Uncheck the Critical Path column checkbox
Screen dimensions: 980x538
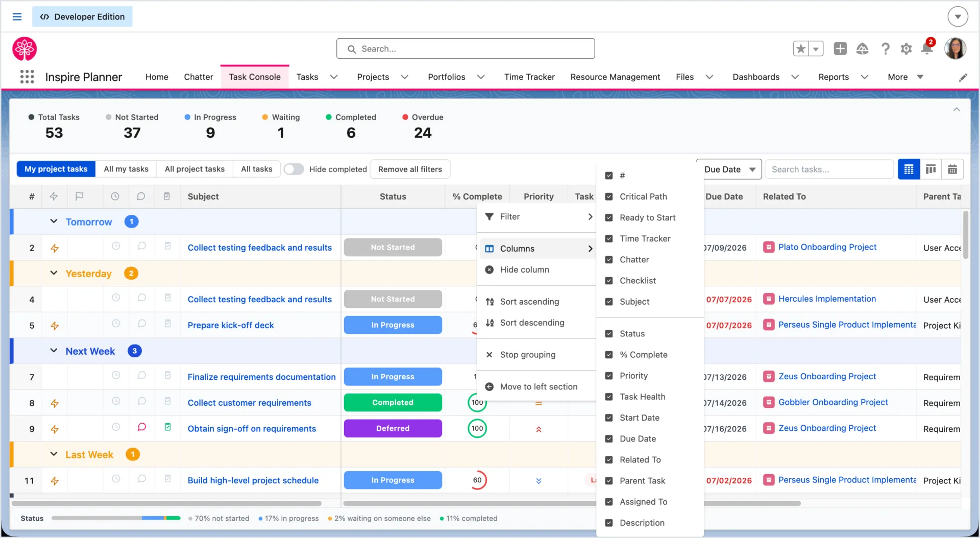(x=609, y=197)
